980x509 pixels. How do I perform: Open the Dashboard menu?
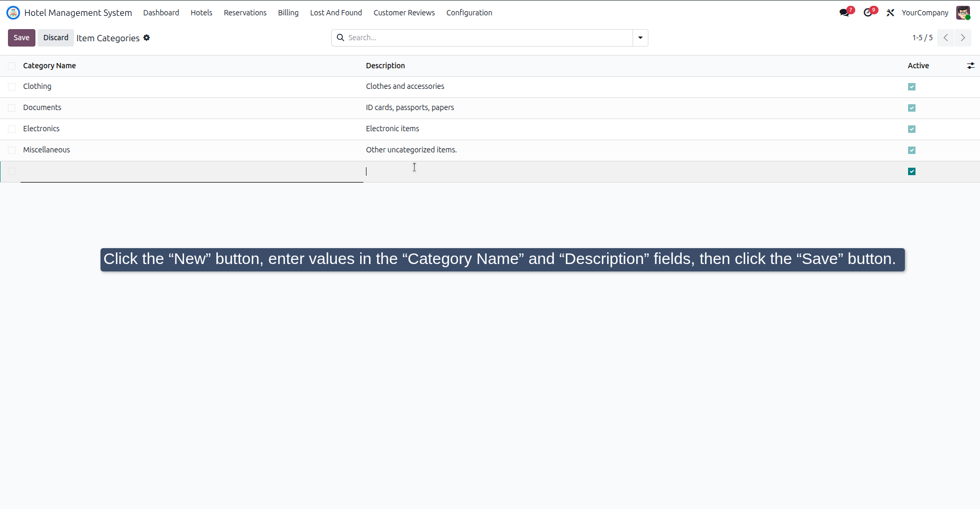(161, 13)
